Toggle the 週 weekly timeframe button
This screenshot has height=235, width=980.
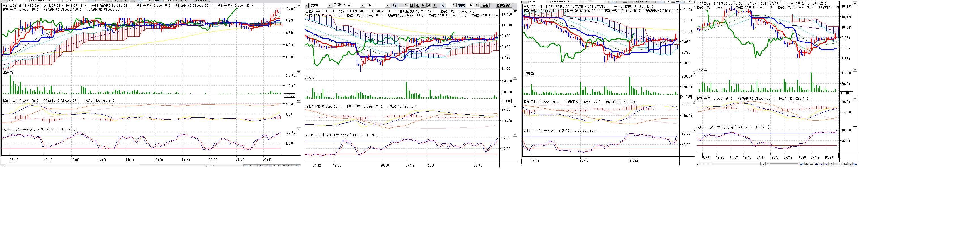coord(417,6)
